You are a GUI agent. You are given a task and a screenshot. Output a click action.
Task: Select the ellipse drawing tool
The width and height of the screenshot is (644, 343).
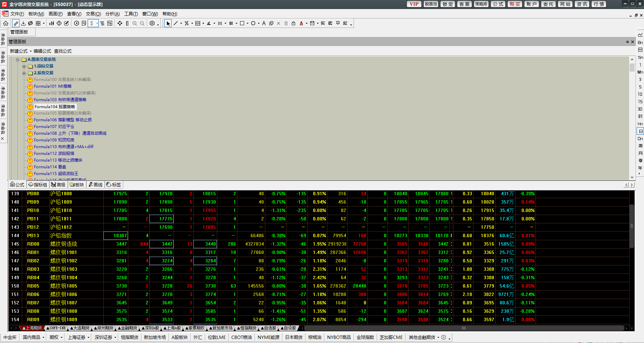(x=253, y=23)
